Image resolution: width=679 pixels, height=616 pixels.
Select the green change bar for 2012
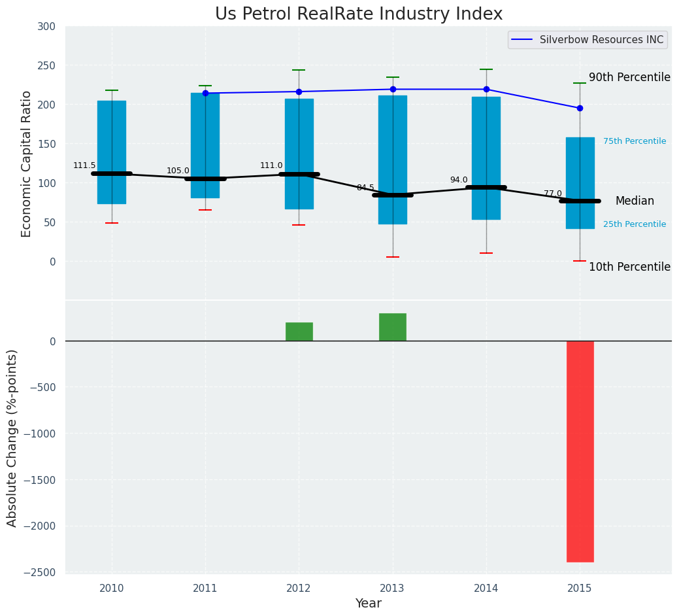(299, 332)
